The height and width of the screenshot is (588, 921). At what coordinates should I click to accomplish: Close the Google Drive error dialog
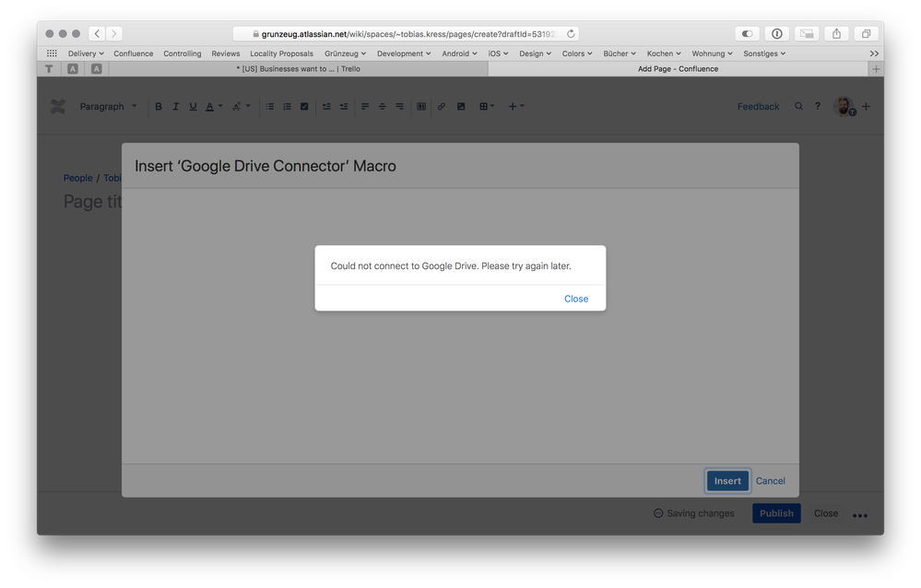coord(575,299)
